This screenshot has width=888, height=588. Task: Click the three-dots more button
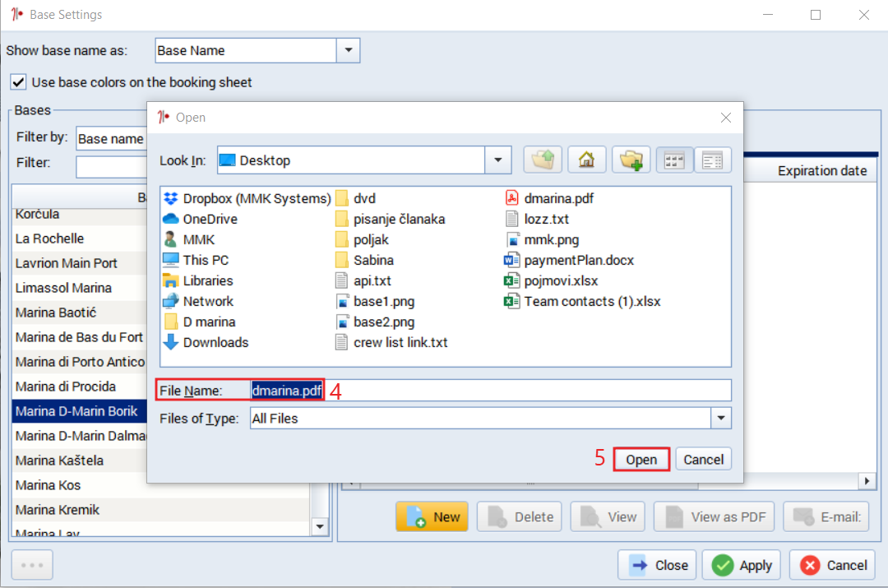point(32,565)
